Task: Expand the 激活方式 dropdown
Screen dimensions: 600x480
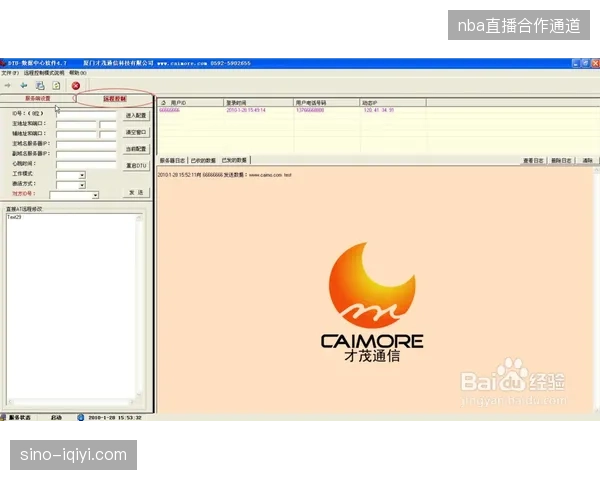Action: [x=82, y=185]
